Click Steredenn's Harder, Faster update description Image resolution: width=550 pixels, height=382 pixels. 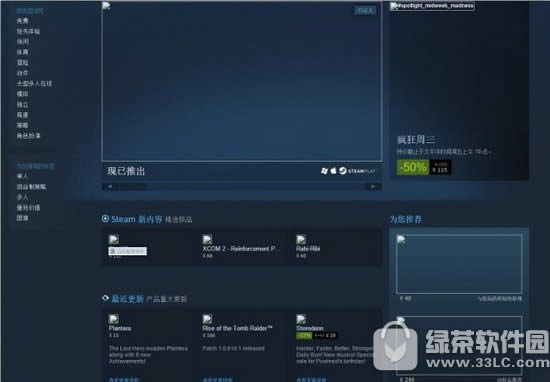tap(334, 355)
